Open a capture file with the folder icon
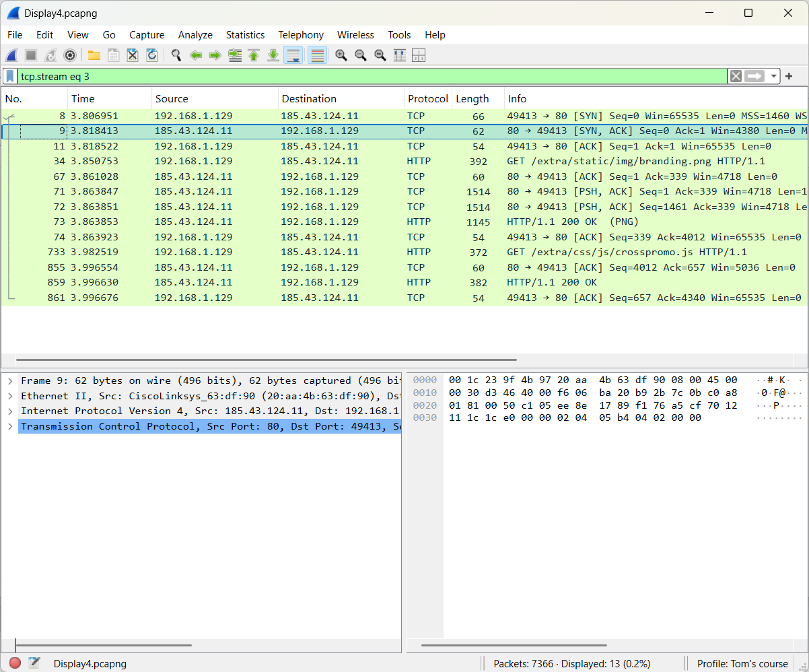 [x=94, y=55]
